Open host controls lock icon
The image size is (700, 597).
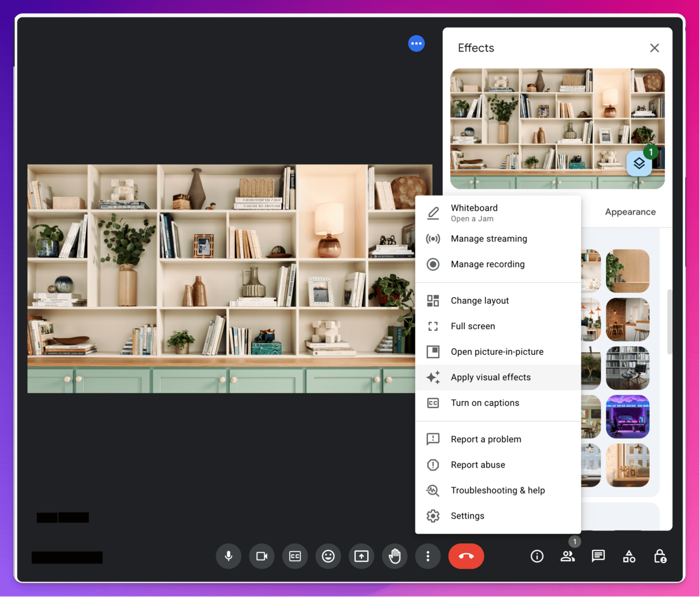(x=660, y=556)
